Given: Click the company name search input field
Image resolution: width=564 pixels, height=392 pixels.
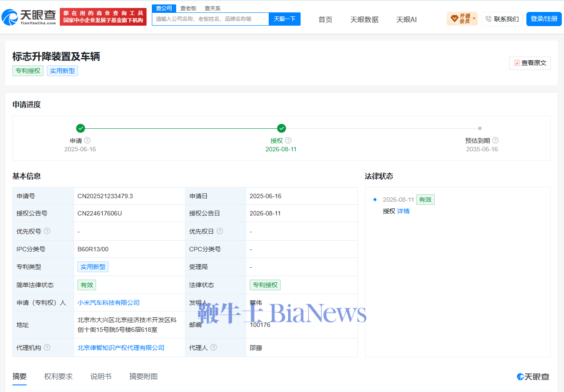Looking at the screenshot, I should tap(210, 19).
